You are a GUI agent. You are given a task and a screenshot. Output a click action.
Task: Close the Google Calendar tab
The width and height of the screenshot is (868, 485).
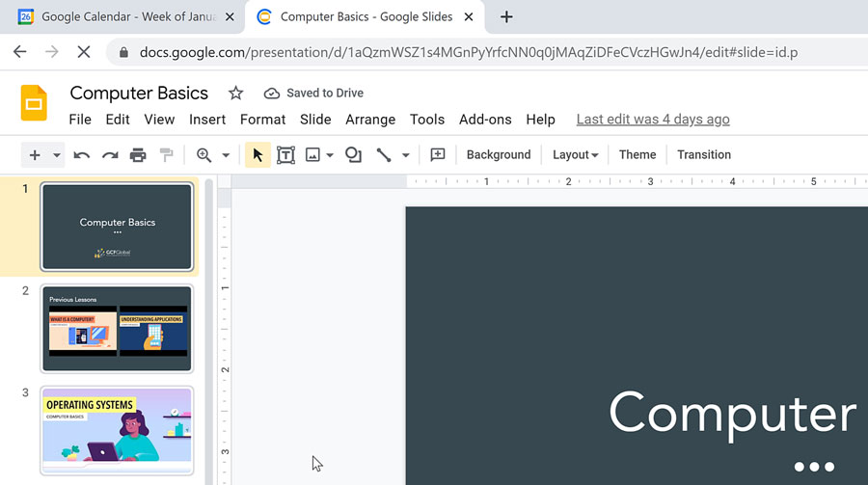tap(230, 17)
